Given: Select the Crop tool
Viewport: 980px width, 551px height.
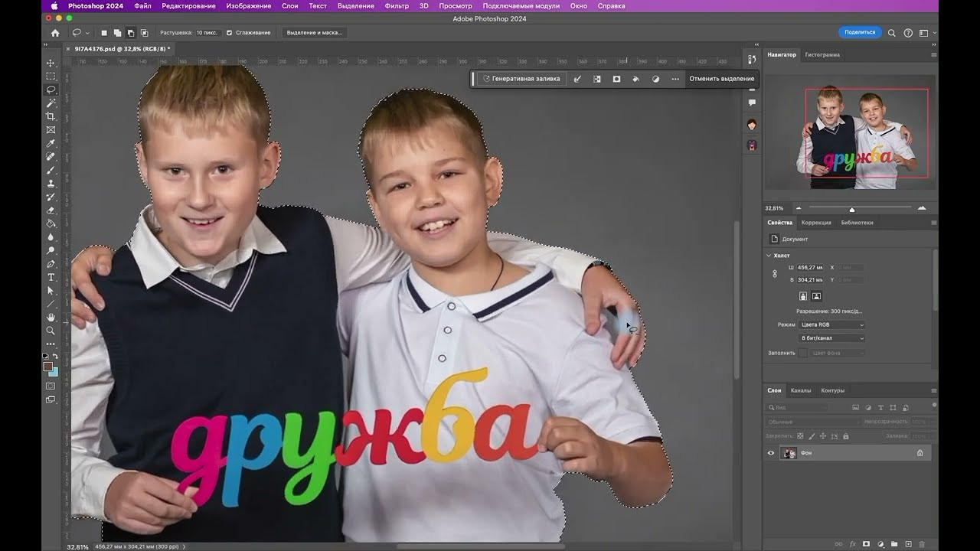Looking at the screenshot, I should 51,116.
